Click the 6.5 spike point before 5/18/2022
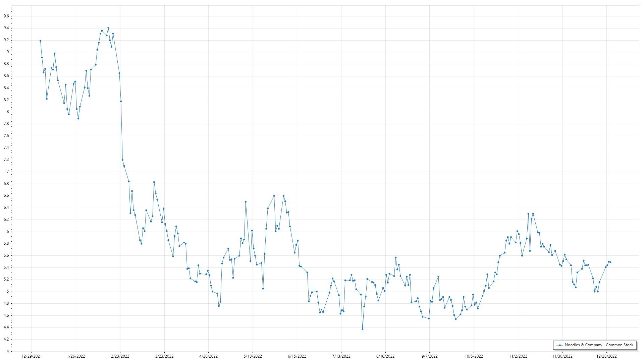Viewport: 644px width, 362px height. tap(246, 202)
